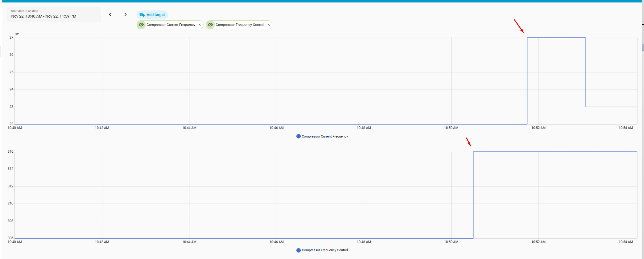The width and height of the screenshot is (644, 259).
Task: Click the 23 Hz segment in top chart
Action: click(611, 107)
